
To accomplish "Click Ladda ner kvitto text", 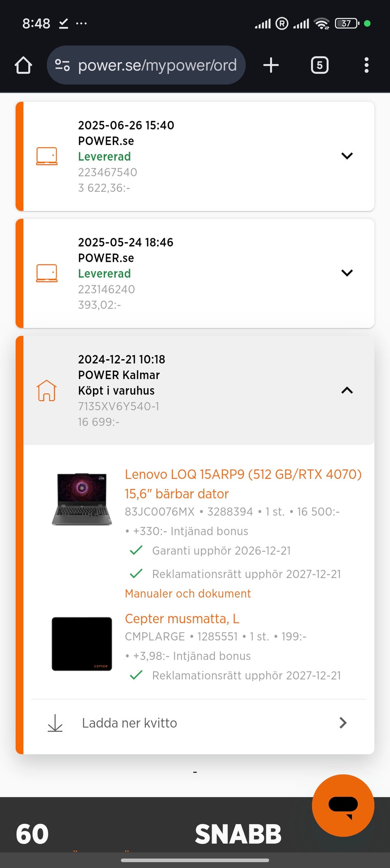I will 130,723.
